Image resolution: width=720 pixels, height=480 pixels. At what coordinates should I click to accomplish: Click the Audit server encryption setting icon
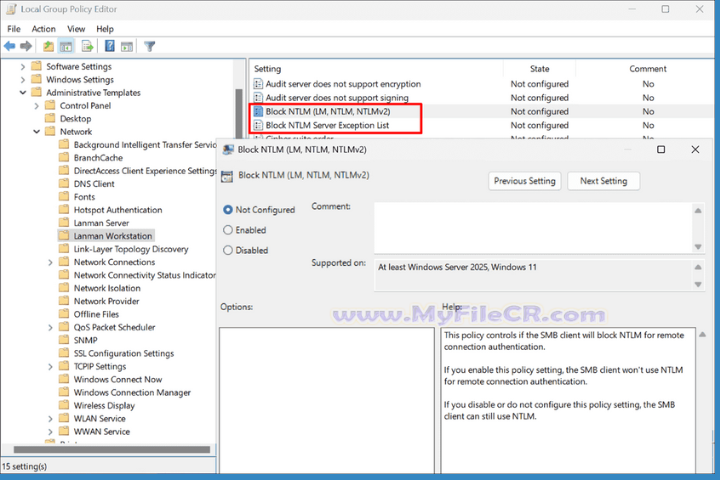click(258, 84)
